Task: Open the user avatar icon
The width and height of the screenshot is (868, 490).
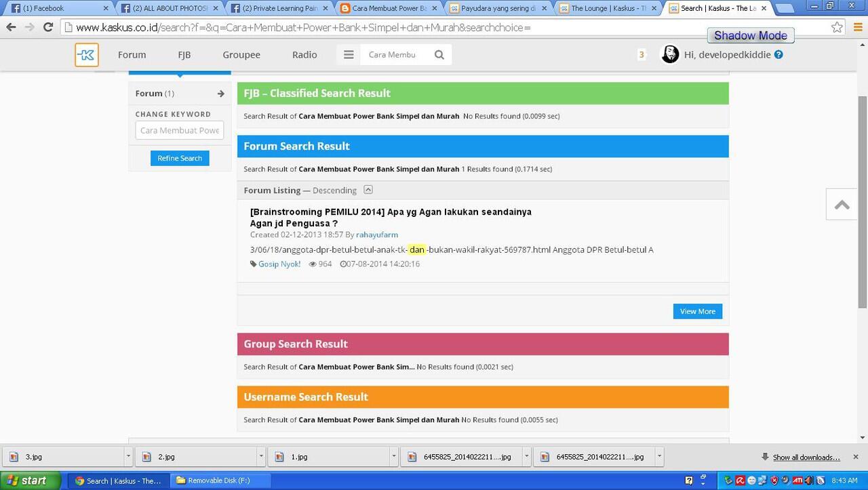Action: (x=670, y=55)
